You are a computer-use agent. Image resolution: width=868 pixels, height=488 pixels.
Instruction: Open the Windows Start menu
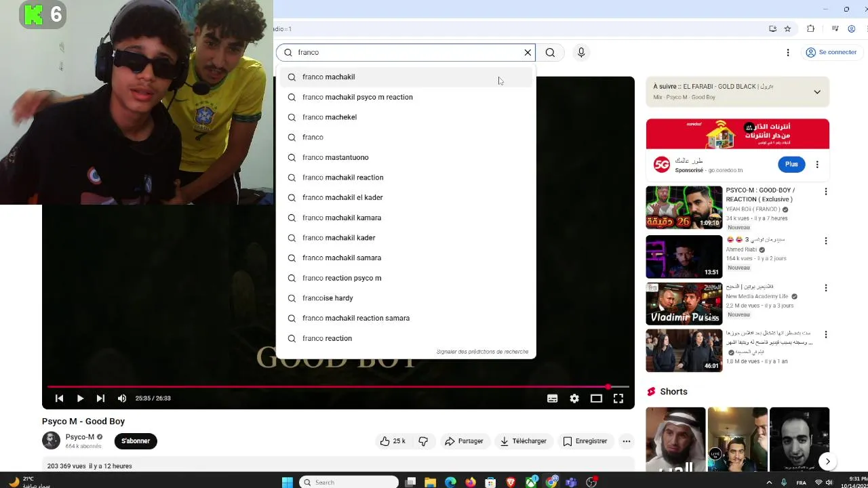click(287, 482)
